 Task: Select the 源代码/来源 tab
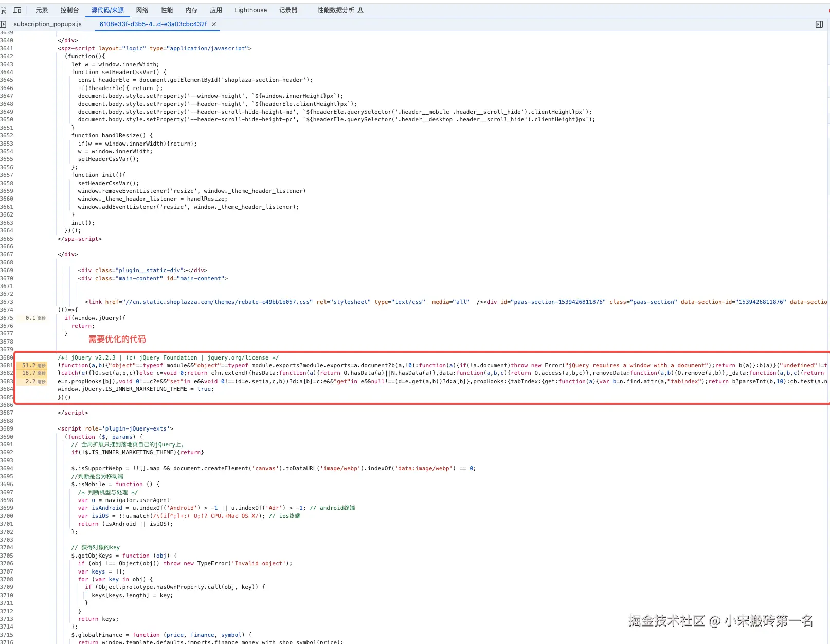click(107, 10)
